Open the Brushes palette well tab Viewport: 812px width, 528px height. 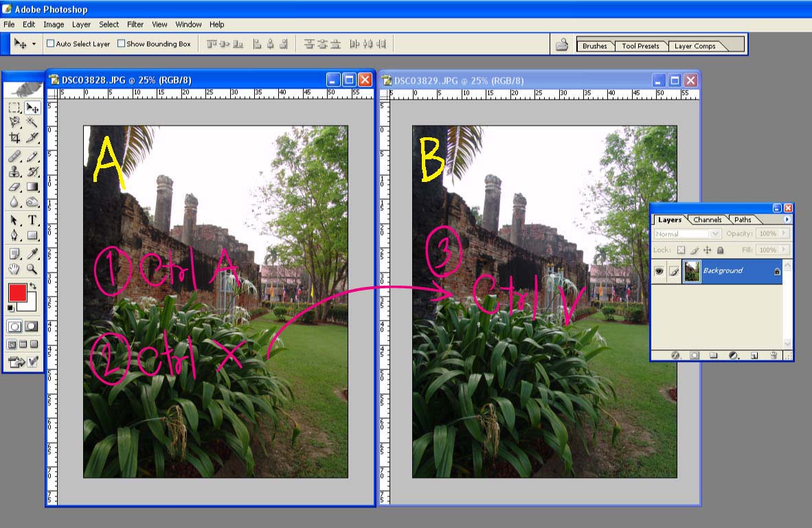pos(594,46)
